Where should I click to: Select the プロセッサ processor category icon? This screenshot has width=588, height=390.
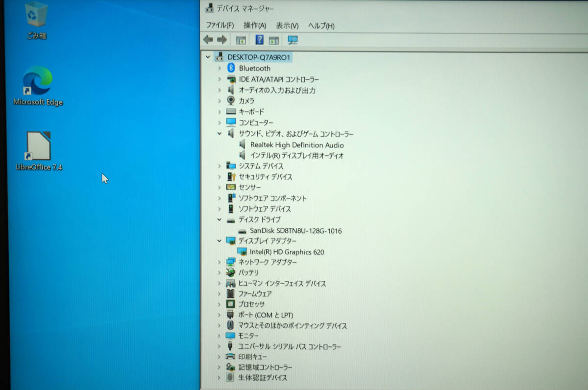coord(231,304)
